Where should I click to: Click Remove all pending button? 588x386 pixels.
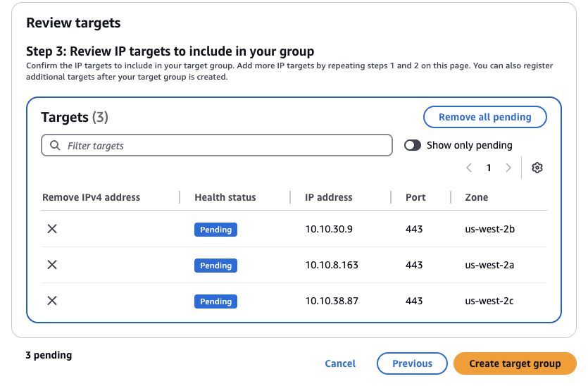(484, 117)
